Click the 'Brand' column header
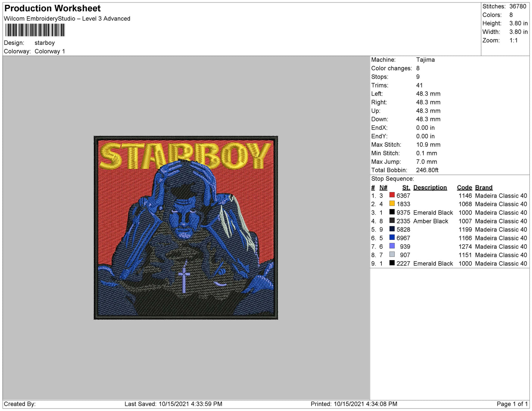Image resolution: width=532 pixels, height=411 pixels. pyautogui.click(x=483, y=187)
